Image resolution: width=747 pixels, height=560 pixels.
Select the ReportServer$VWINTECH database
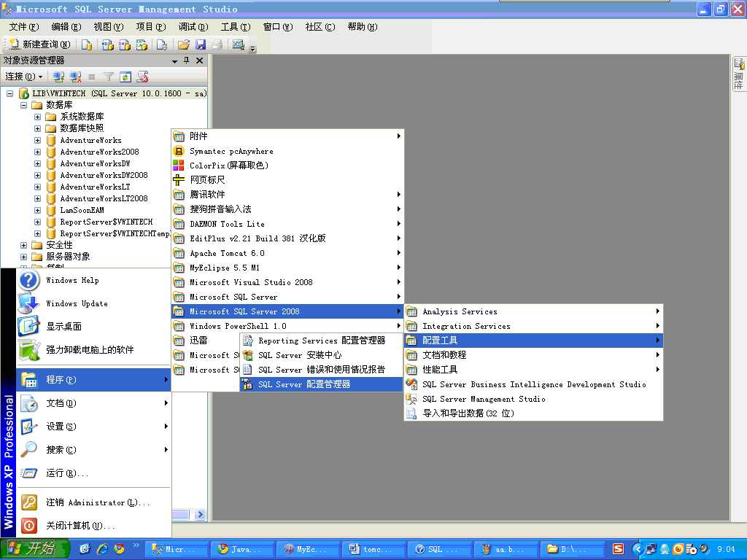[107, 222]
